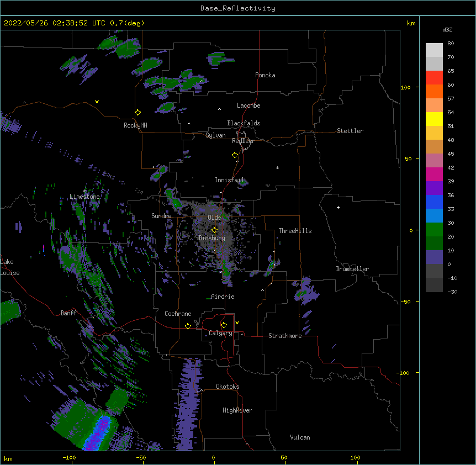Screen dimensions: 476x465
Task: Click the RedDeer city label
Action: click(243, 141)
